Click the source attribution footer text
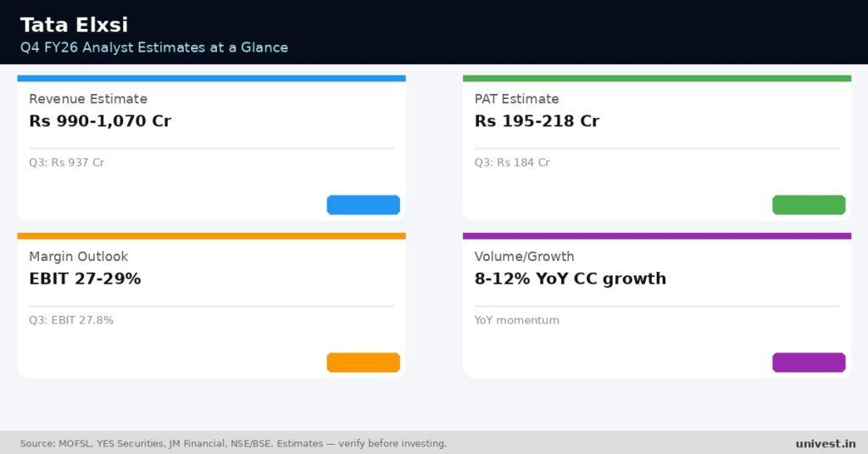 coord(233,444)
